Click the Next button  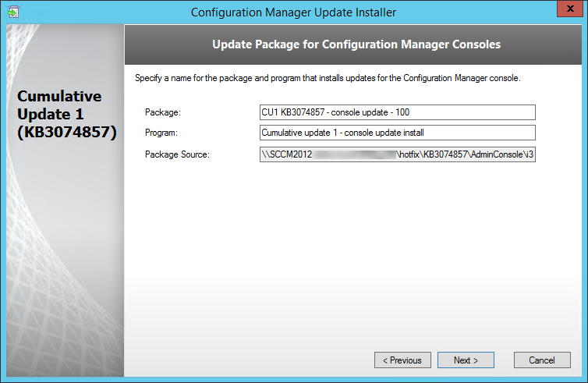point(466,360)
